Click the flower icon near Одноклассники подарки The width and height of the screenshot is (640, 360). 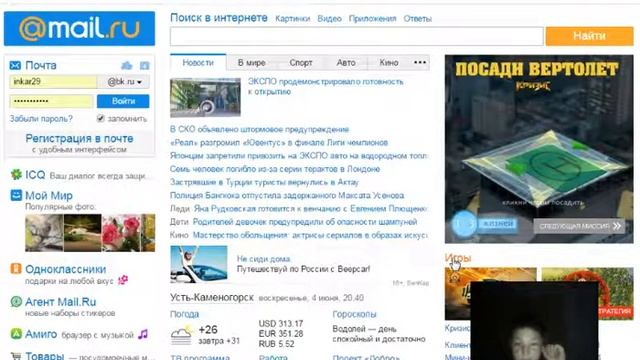click(123, 280)
